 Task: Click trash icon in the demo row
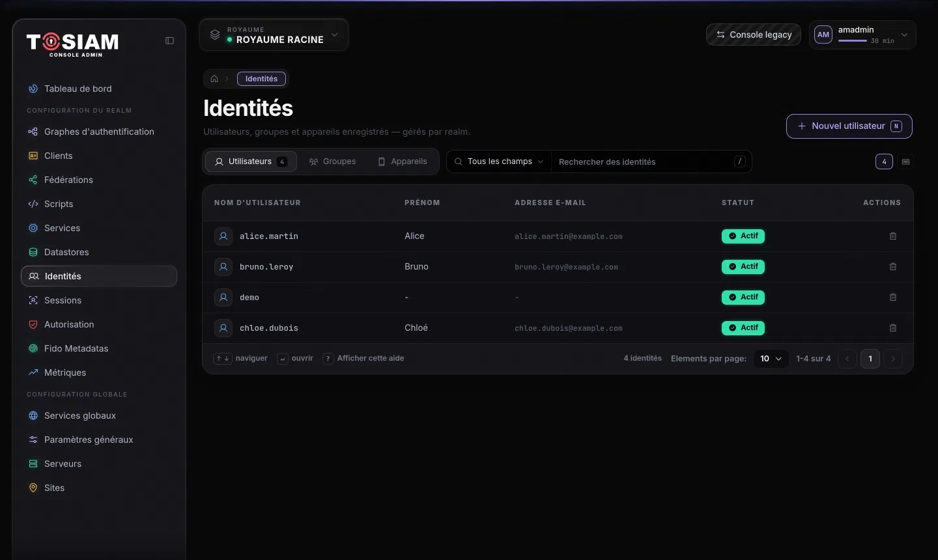coord(893,298)
